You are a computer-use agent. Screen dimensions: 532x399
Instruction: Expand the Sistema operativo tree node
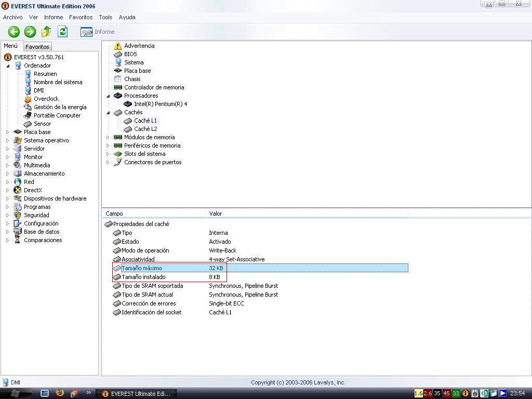coord(7,140)
